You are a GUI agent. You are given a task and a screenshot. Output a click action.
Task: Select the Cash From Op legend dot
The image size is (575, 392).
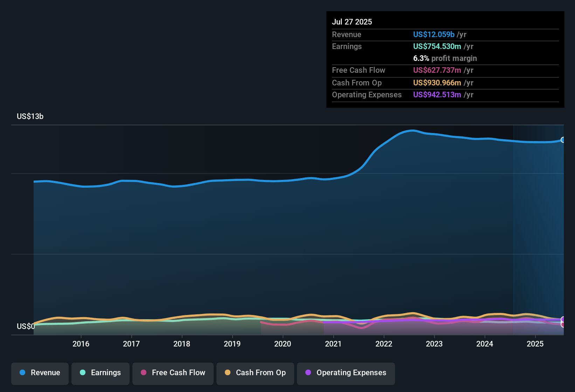[x=228, y=373]
